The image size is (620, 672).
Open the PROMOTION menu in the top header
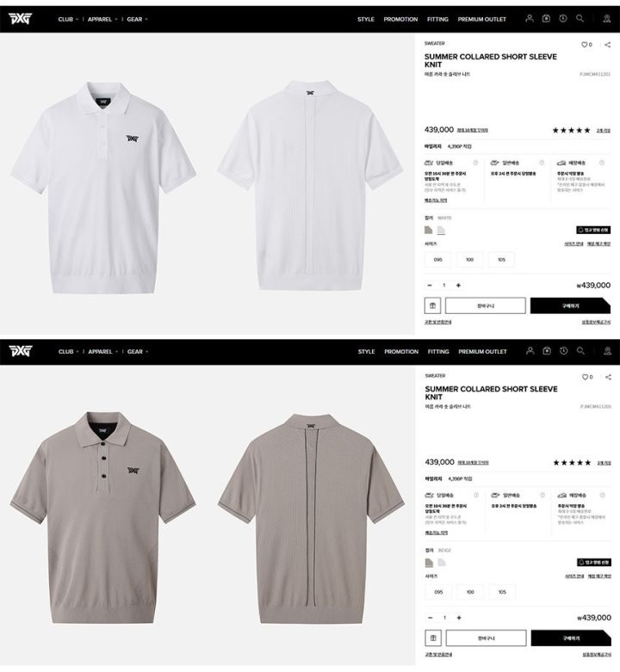tap(400, 19)
